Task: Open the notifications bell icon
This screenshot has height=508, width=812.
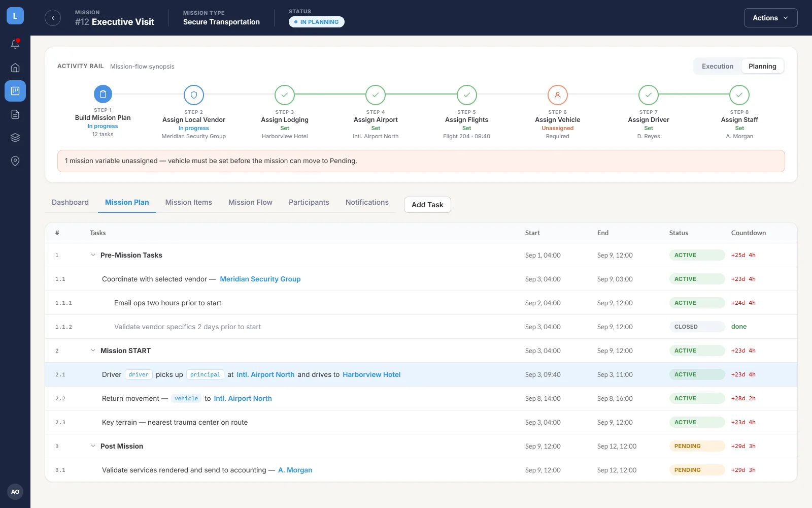Action: click(15, 44)
